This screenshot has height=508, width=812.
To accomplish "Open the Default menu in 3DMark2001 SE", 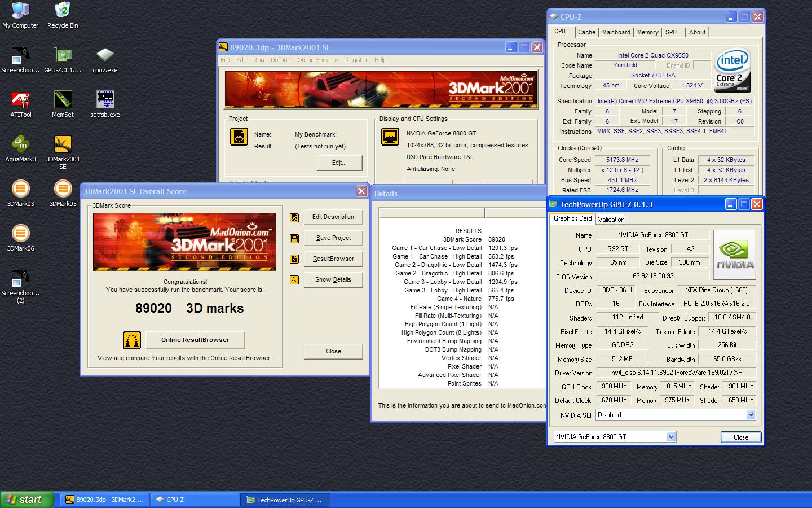I will click(x=280, y=60).
